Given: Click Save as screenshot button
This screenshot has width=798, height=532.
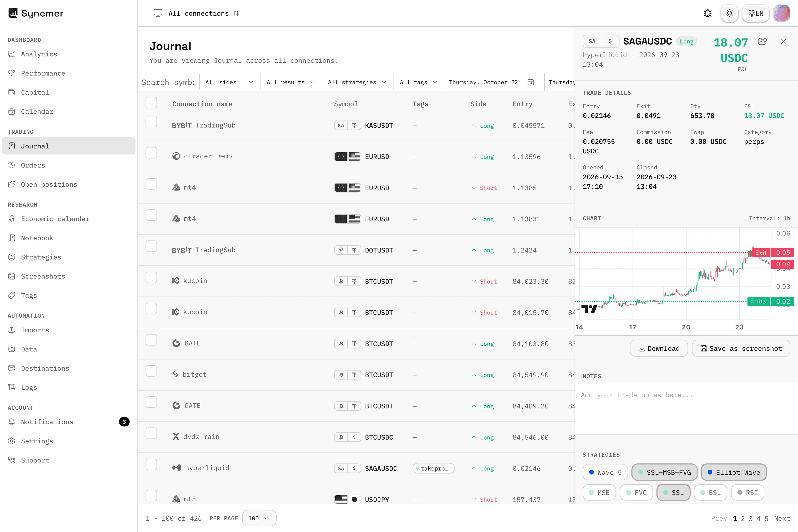Looking at the screenshot, I should 741,349.
